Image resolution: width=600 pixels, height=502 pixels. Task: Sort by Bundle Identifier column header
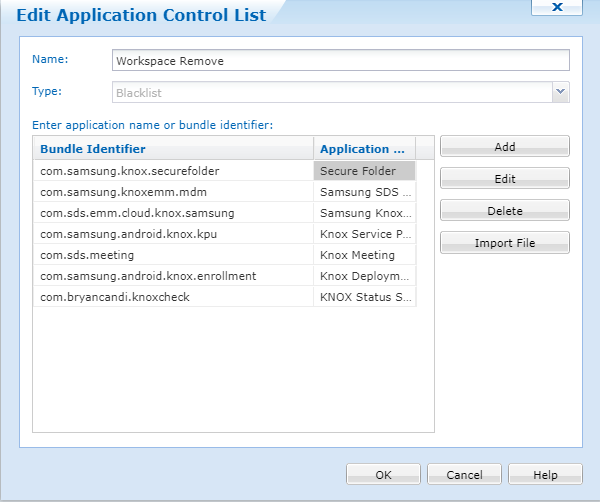tap(173, 149)
